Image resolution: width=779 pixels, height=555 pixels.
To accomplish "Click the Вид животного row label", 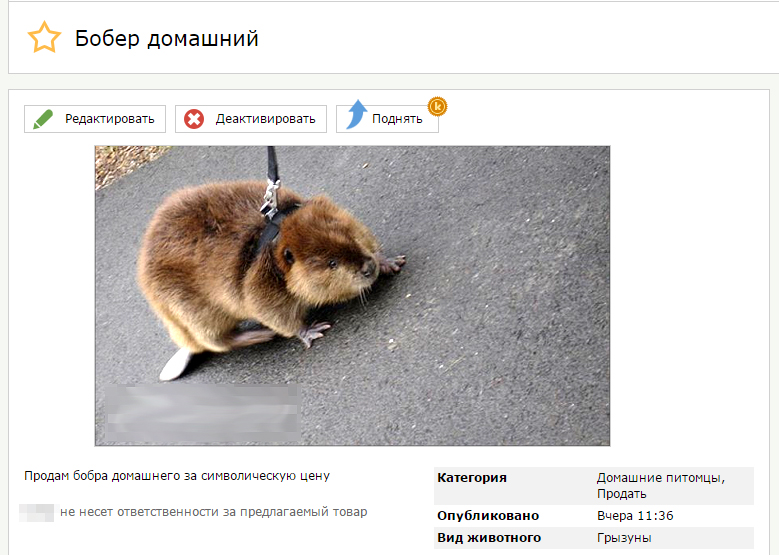I will (489, 538).
